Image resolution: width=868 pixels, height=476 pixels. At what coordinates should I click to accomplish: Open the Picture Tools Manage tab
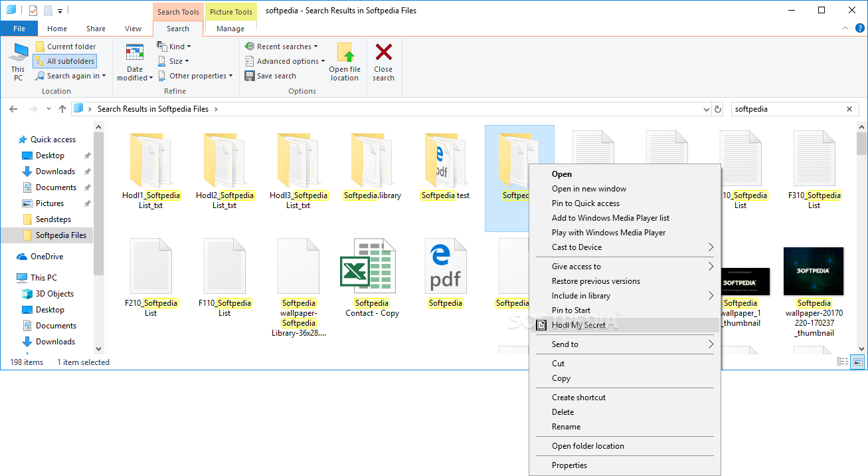(x=230, y=29)
